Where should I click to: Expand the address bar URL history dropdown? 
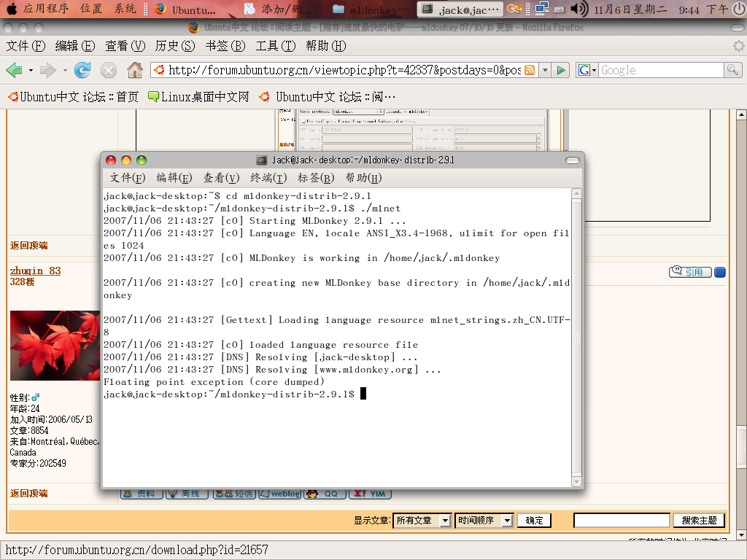[545, 71]
